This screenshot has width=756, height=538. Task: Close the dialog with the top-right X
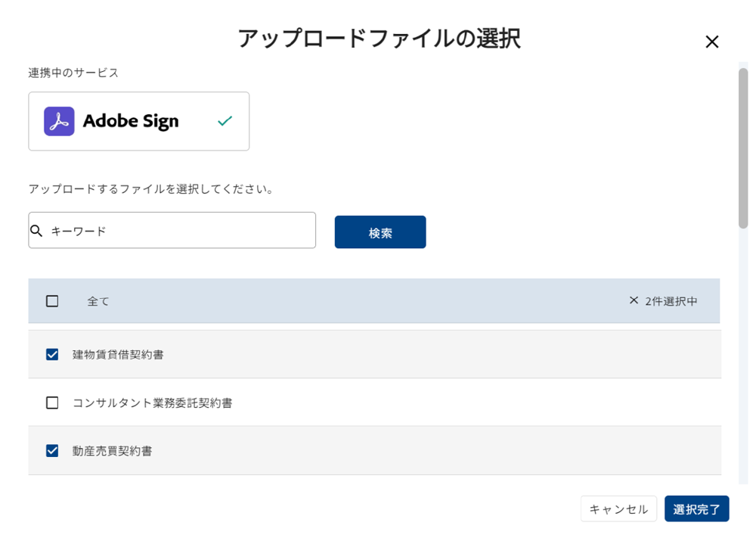(711, 42)
